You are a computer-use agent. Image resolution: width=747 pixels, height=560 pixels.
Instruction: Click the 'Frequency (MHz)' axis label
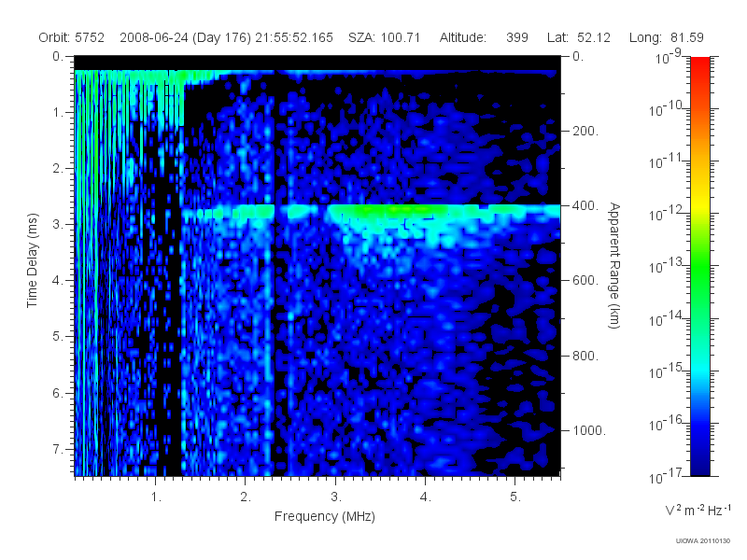pyautogui.click(x=325, y=516)
